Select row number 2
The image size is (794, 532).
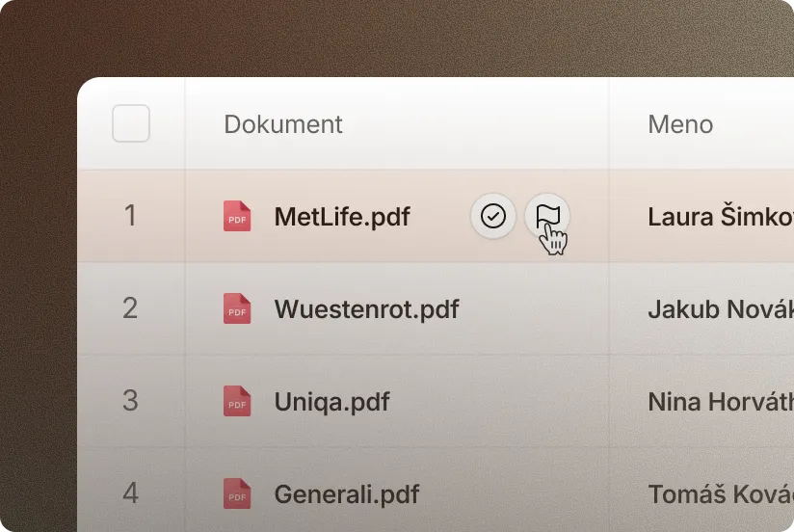click(x=130, y=308)
